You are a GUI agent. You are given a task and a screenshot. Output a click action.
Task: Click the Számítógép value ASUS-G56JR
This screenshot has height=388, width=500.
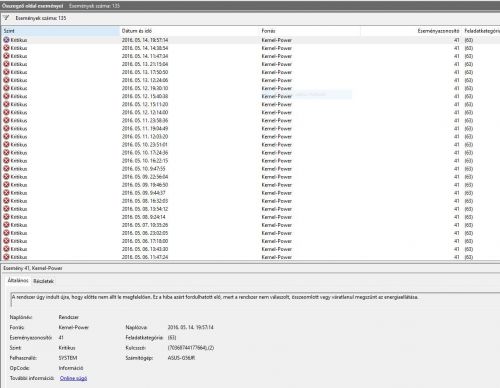181,358
